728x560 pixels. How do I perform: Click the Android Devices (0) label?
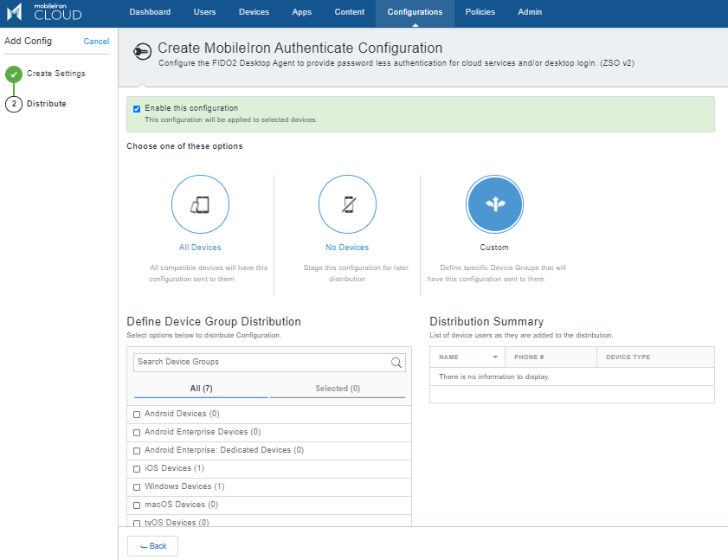(182, 414)
